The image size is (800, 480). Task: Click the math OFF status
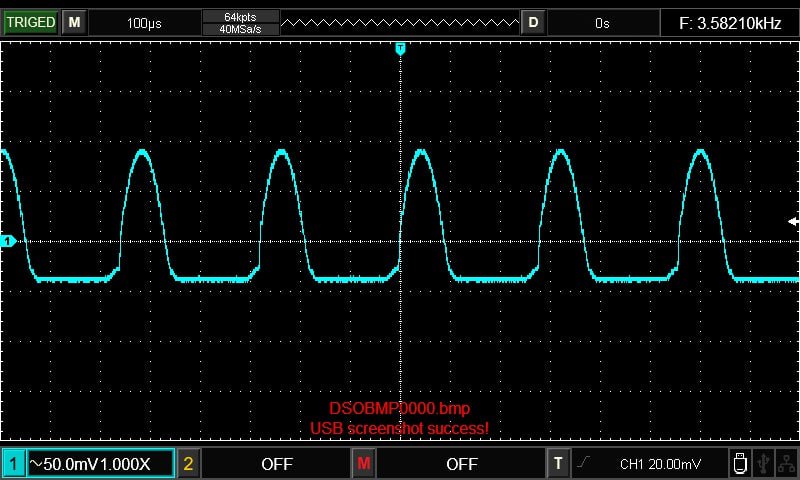(462, 464)
